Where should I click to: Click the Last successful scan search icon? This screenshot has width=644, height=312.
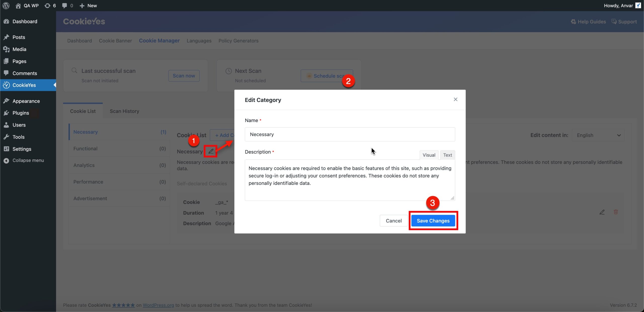tap(74, 70)
